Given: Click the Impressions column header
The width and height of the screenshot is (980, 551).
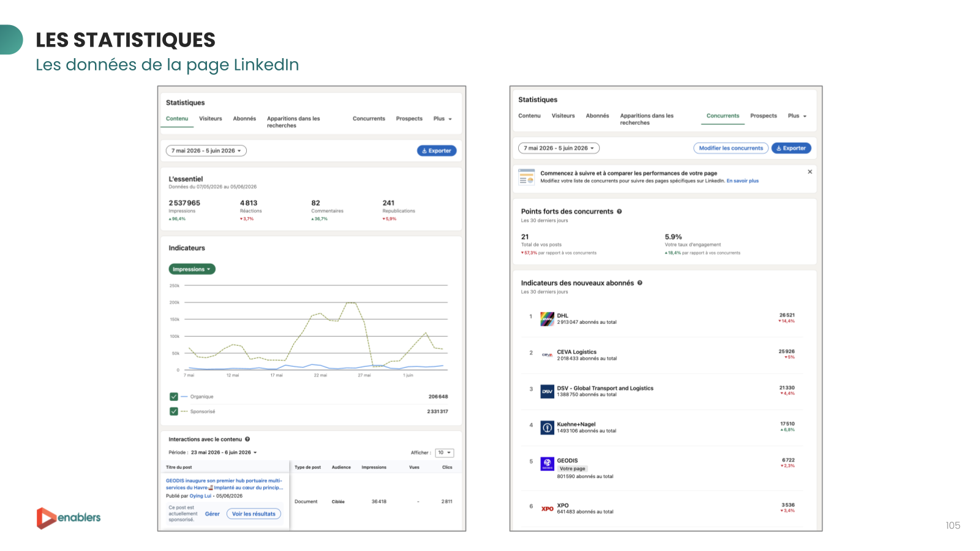Looking at the screenshot, I should (x=374, y=467).
